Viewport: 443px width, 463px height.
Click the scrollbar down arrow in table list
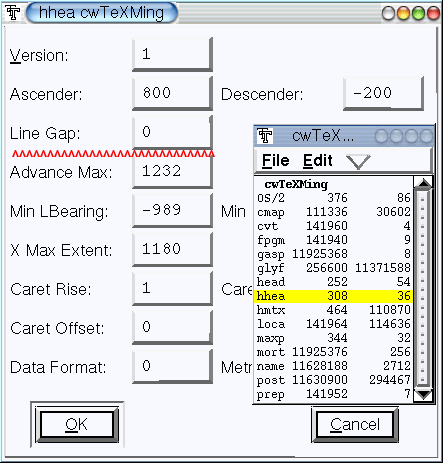tap(423, 394)
